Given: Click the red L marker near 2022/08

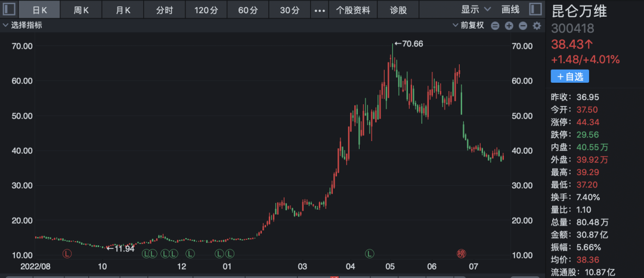Looking at the screenshot, I should tap(67, 254).
